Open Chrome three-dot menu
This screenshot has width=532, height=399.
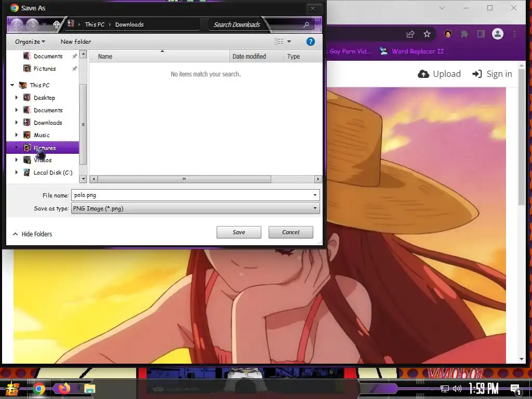point(515,34)
